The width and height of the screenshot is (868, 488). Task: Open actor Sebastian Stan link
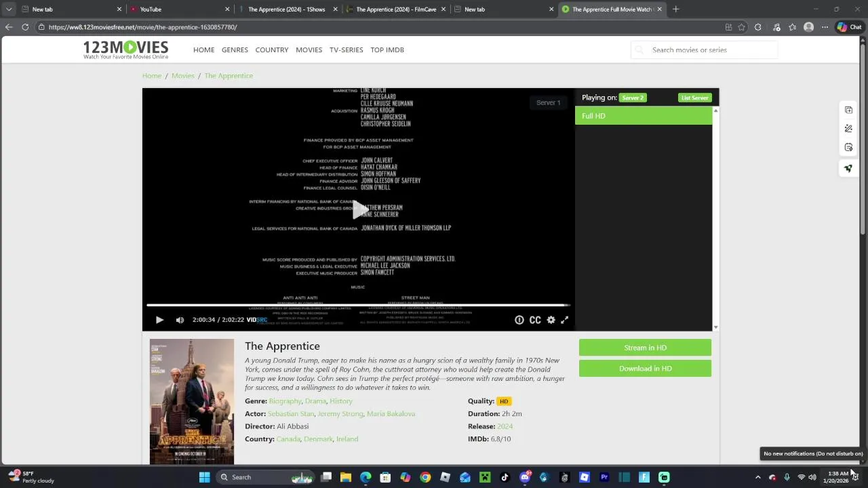tap(291, 413)
